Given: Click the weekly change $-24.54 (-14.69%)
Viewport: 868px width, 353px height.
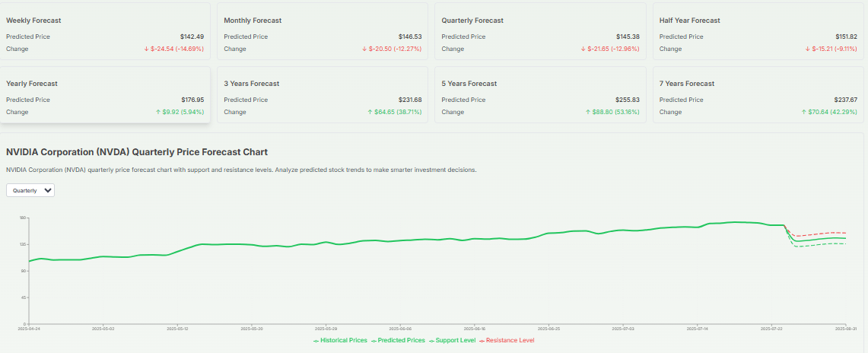Looking at the screenshot, I should click(173, 49).
